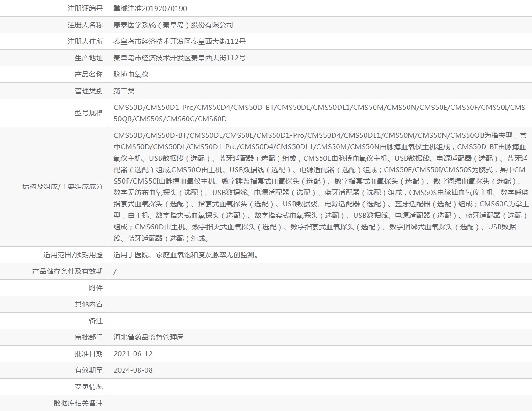Select the structure description paragraph text
Viewport: 532px width, 411px height.
click(x=321, y=187)
